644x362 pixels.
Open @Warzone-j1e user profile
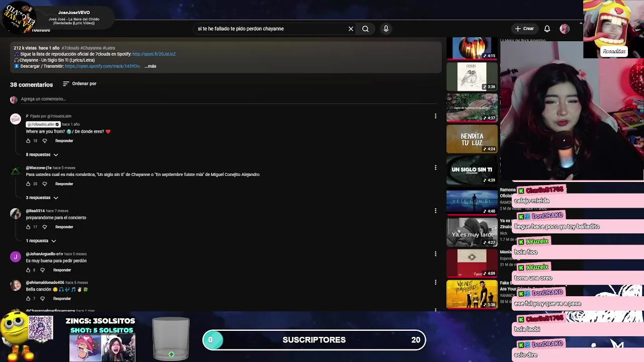[39, 168]
